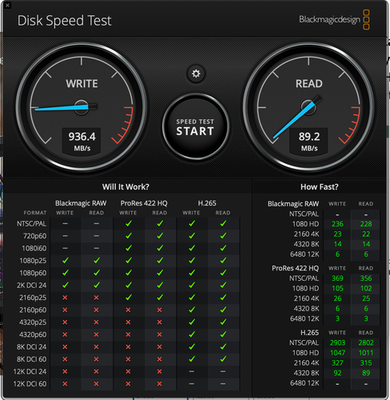Viewport: 390px width, 400px height.
Task: Start the speed test
Action: (x=195, y=127)
